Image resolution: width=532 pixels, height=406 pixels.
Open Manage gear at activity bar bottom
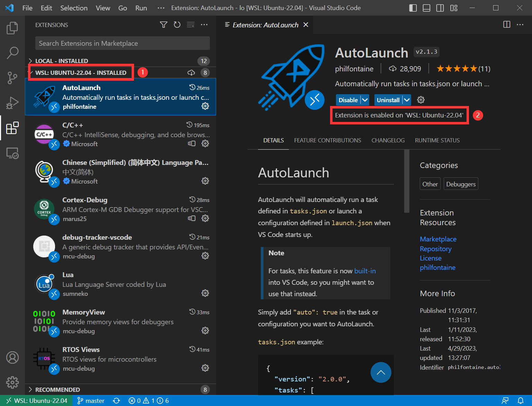pos(12,382)
